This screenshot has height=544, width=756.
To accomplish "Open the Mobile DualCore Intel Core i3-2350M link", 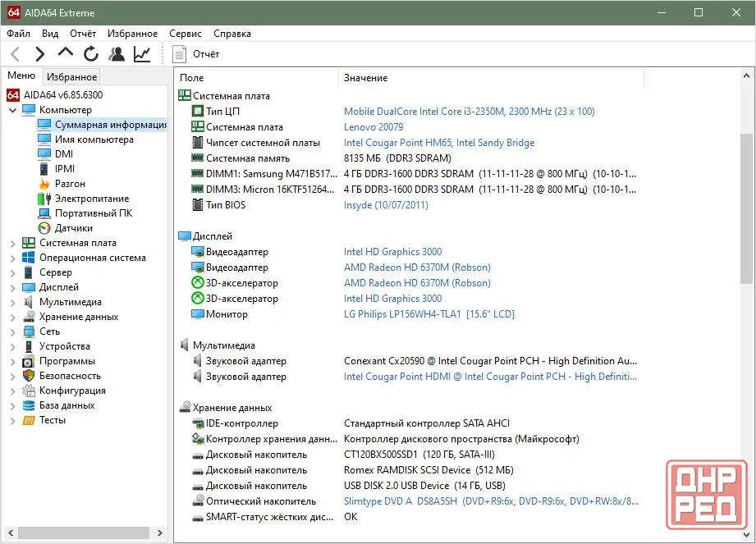I will (470, 112).
